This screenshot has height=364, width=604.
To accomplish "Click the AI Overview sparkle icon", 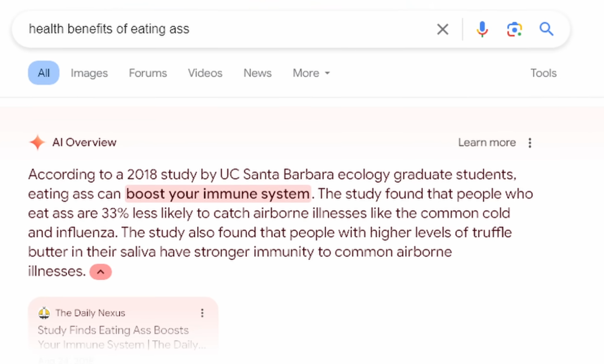I will 37,142.
